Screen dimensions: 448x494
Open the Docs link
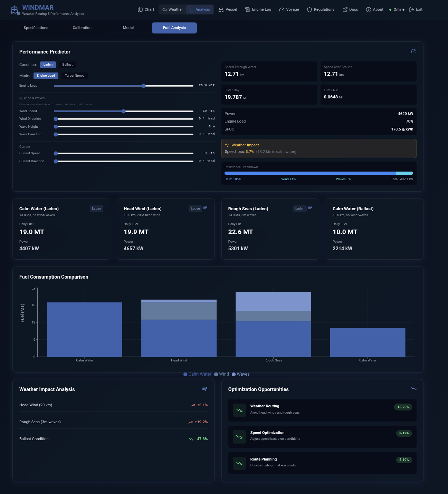[x=350, y=10]
